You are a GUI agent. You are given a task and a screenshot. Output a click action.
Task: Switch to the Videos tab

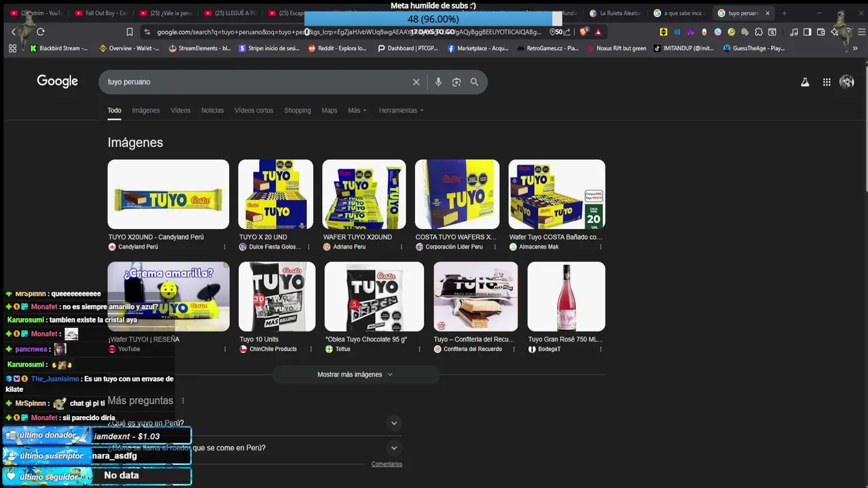click(180, 110)
